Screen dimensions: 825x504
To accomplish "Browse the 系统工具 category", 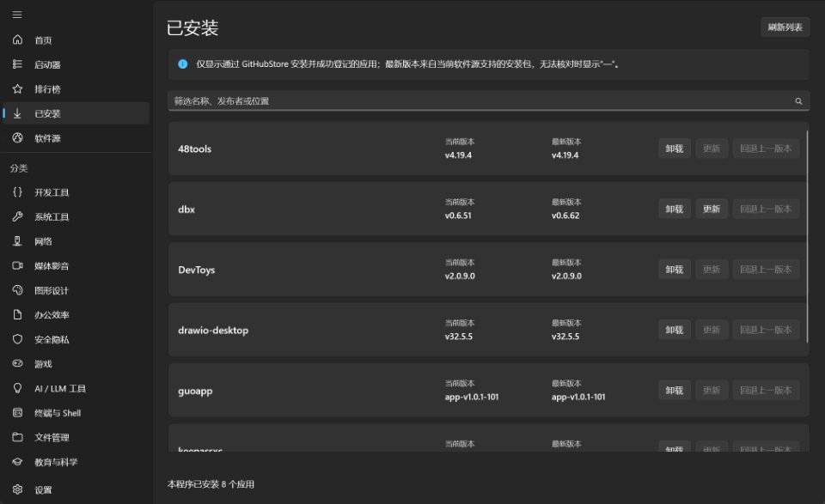I will pos(76,216).
